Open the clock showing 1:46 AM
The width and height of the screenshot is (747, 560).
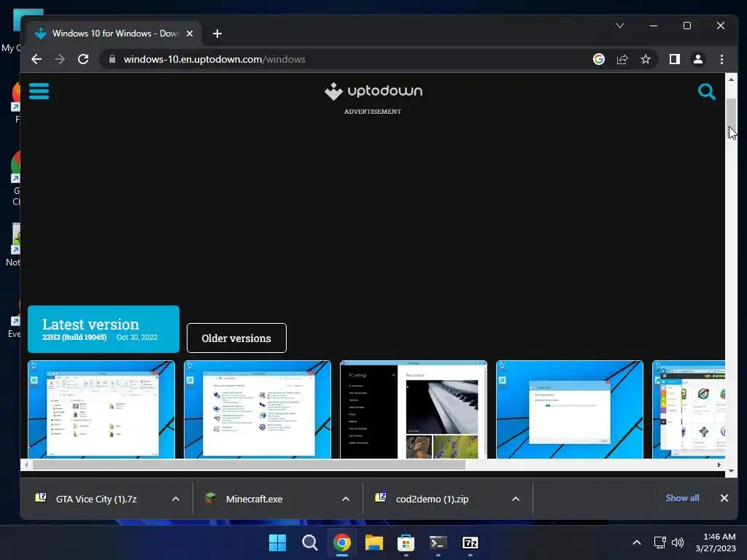pos(716,542)
